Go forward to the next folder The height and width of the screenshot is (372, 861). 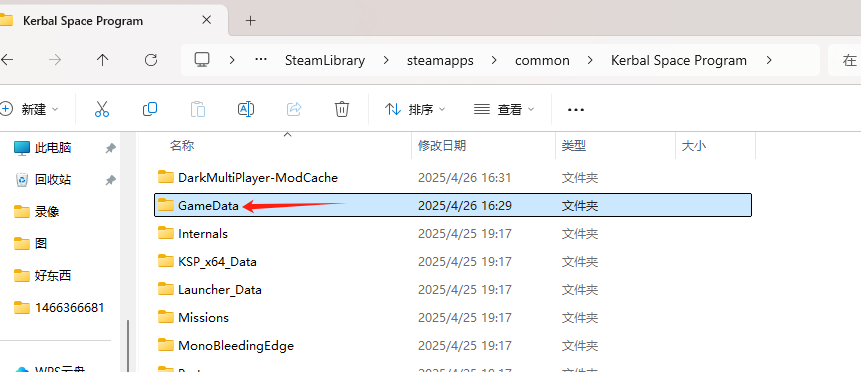[x=55, y=60]
